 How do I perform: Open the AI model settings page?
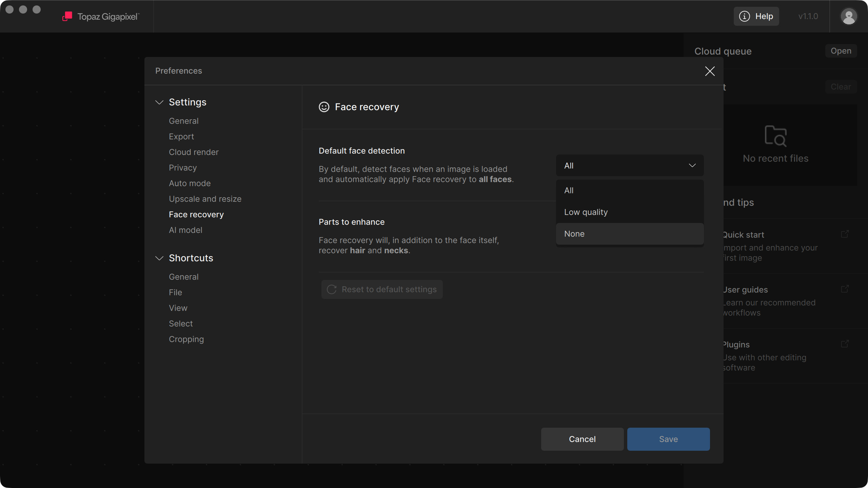185,230
